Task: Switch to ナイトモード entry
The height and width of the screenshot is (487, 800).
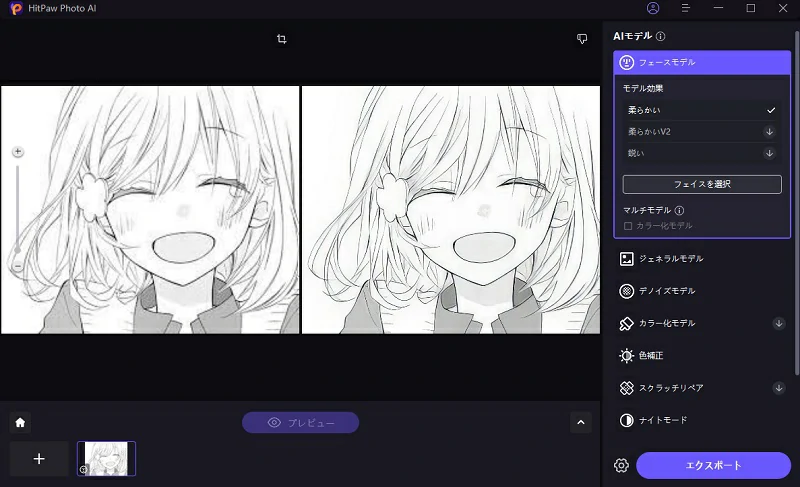Action: 702,420
